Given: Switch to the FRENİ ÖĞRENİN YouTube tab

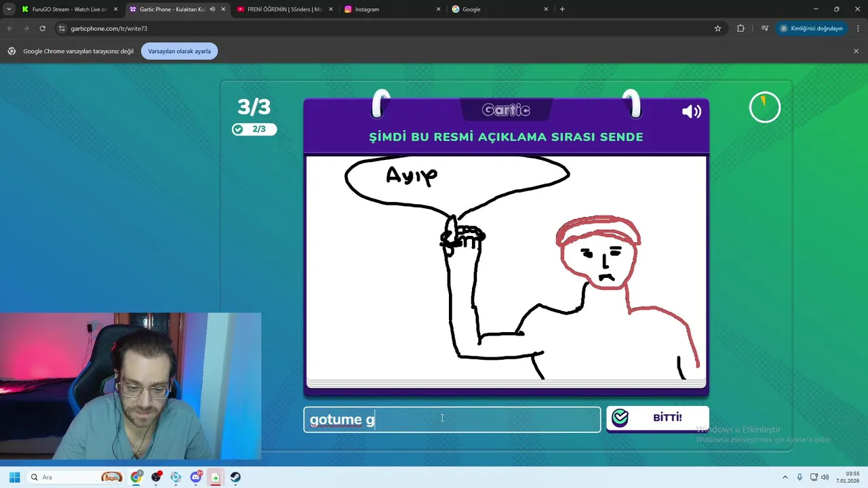Looking at the screenshot, I should pyautogui.click(x=284, y=9).
